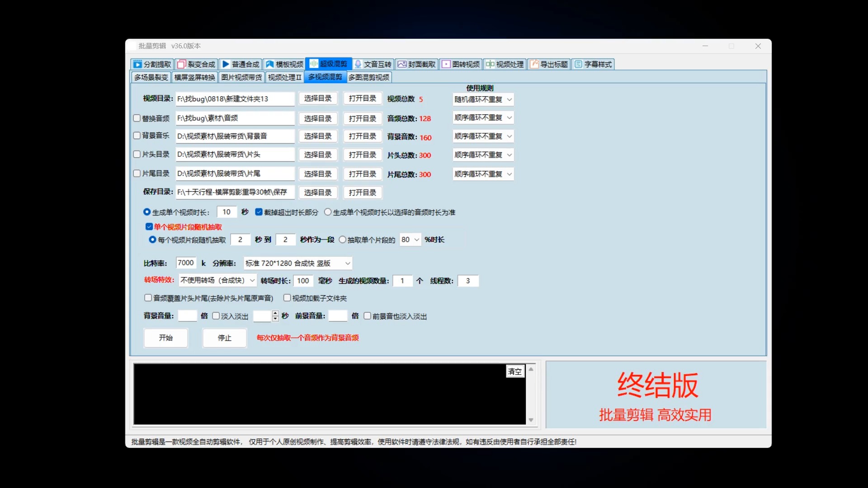Screen dimensions: 868x488
Task: Uncheck 截掉超出时长部分 checkbox
Action: [259, 212]
